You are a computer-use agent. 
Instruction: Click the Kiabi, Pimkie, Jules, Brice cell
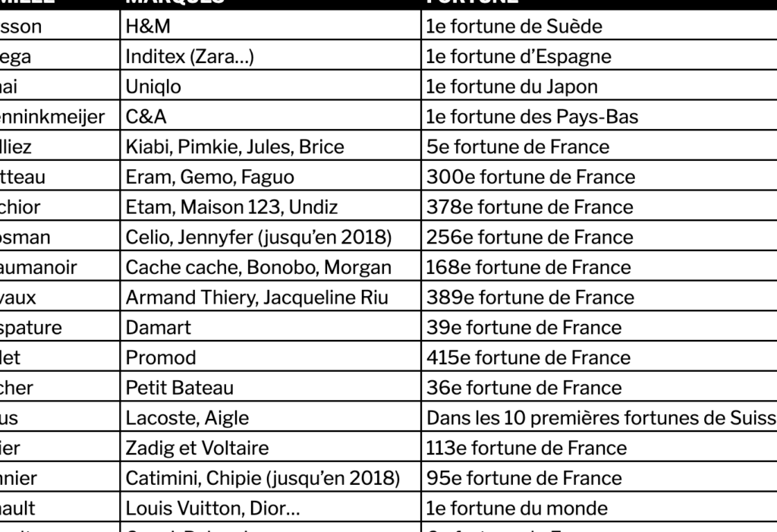point(271,146)
